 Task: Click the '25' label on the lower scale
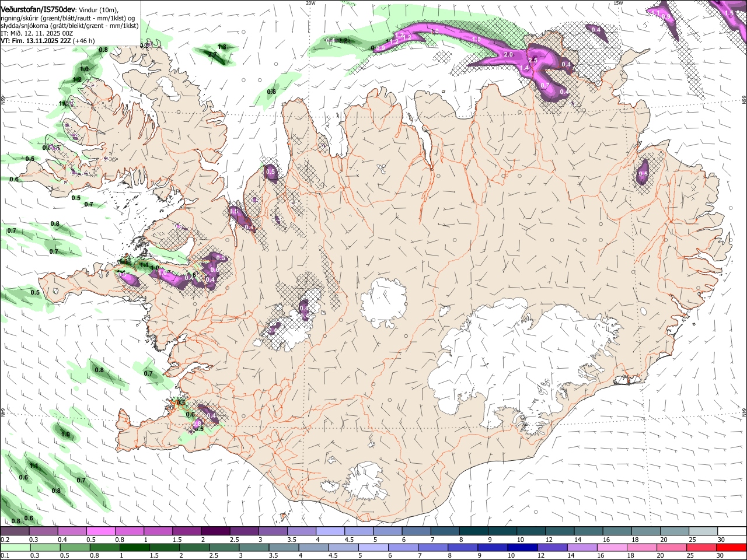pos(691,555)
